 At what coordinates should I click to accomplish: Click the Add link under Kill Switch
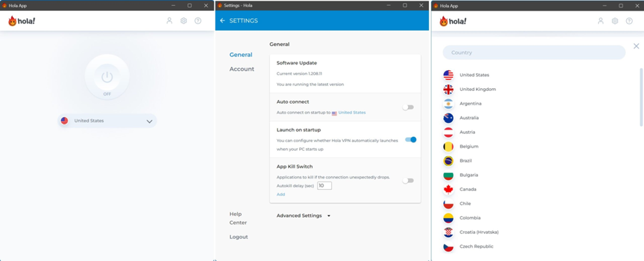[x=281, y=194]
